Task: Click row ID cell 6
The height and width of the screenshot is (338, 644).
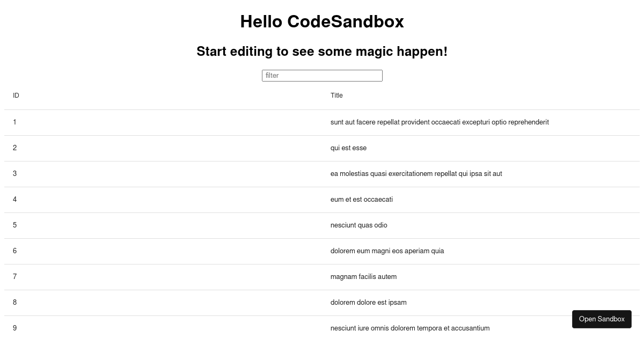Action: pos(163,251)
